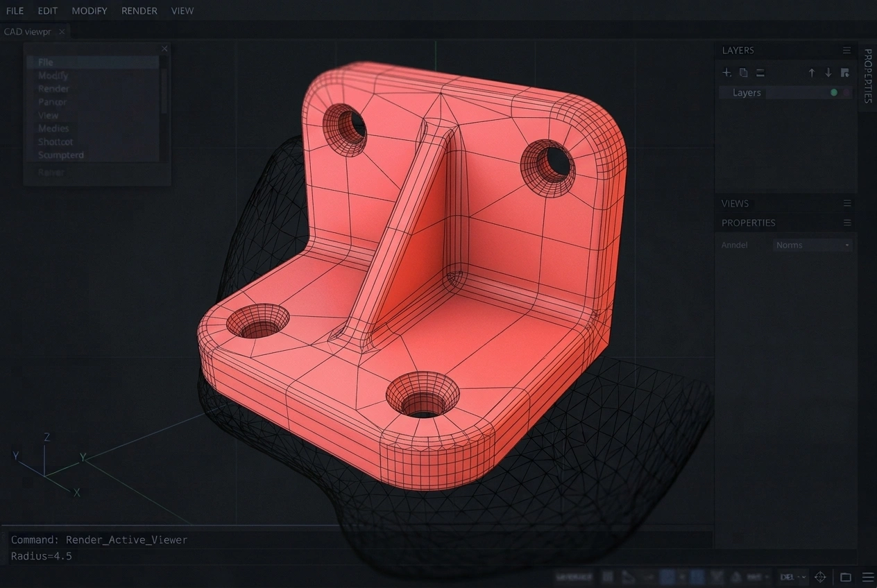Click the PROPERTIES panel header
Image resolution: width=877 pixels, height=588 pixels.
click(786, 223)
